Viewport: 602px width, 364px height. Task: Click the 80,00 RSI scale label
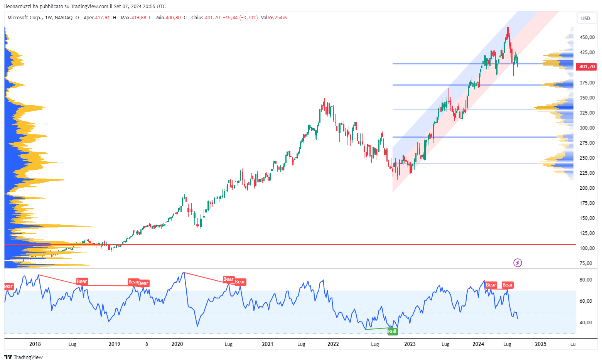click(x=586, y=280)
